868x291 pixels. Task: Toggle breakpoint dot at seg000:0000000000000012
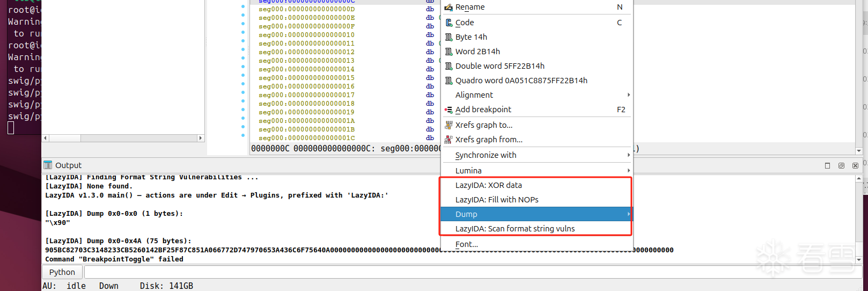[243, 50]
